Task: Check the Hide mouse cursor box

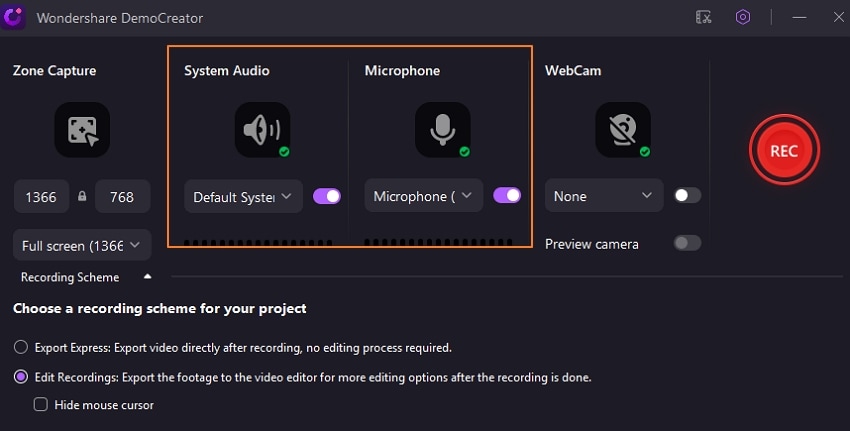Action: tap(41, 405)
